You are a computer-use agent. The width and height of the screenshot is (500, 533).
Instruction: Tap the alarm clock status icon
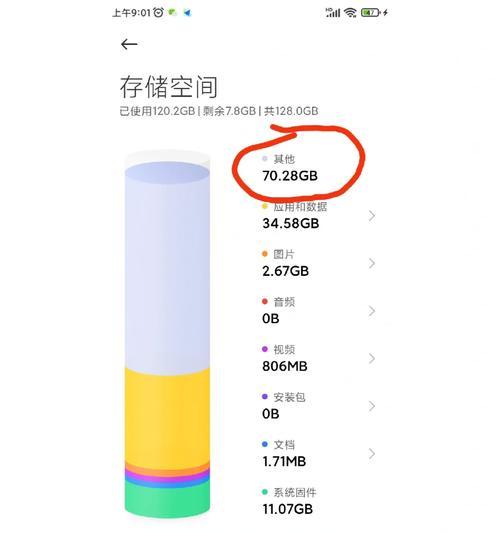pos(158,13)
